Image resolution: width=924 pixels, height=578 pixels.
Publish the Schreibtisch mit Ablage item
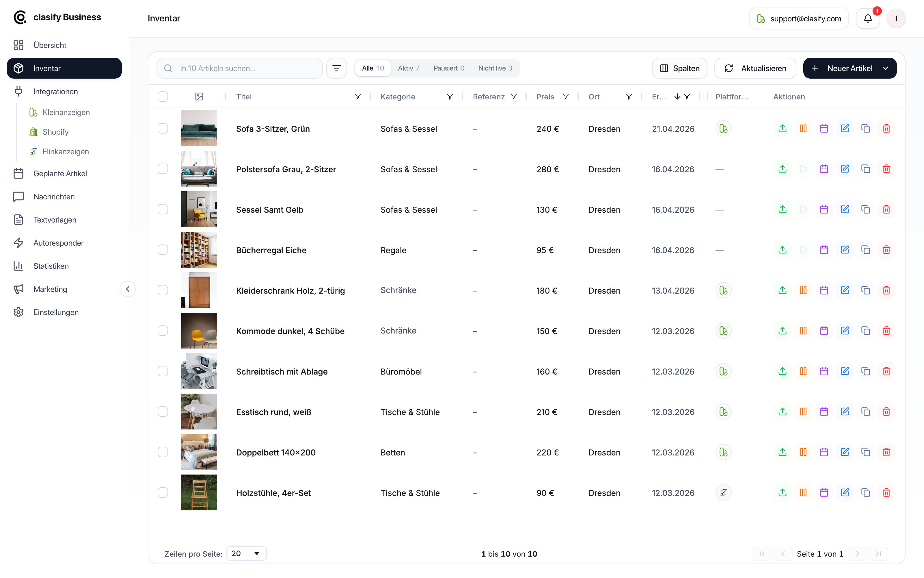782,371
